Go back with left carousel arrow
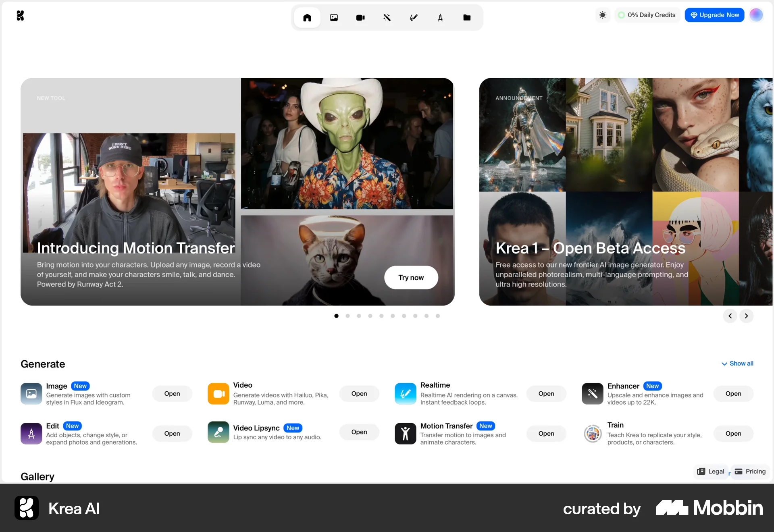Image resolution: width=774 pixels, height=532 pixels. (730, 316)
